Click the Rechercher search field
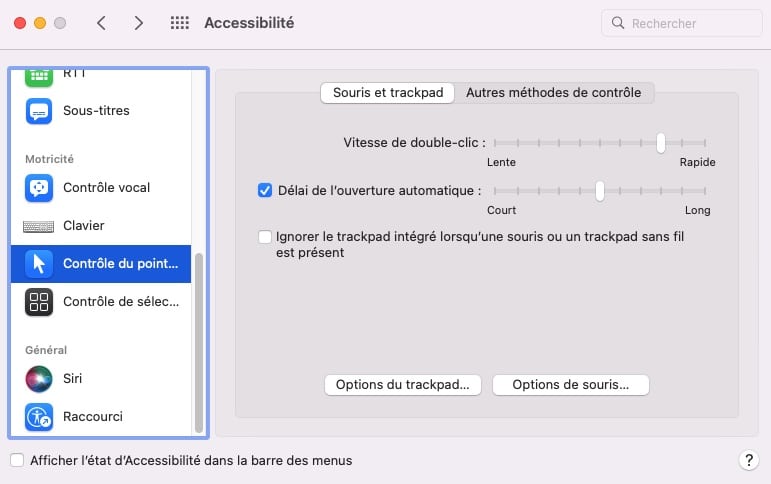This screenshot has width=771, height=484. pos(682,23)
